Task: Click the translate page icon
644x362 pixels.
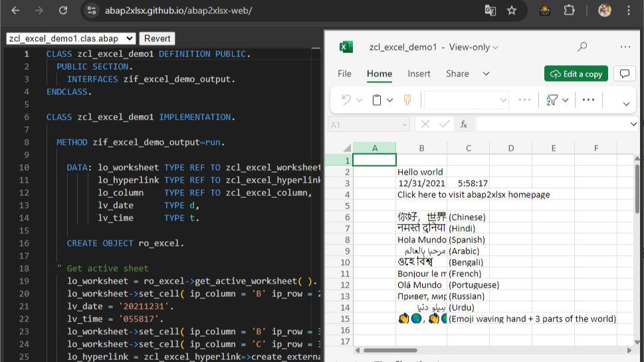Action: (490, 10)
